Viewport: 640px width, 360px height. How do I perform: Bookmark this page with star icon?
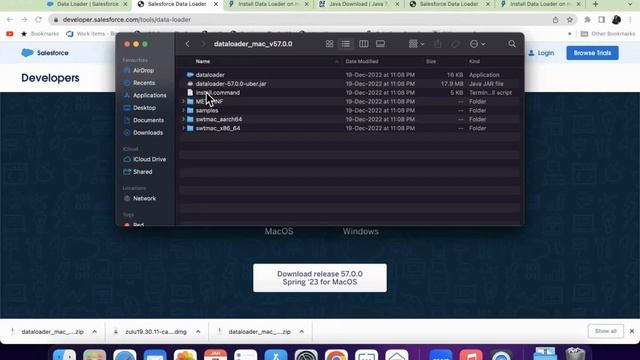[570, 20]
